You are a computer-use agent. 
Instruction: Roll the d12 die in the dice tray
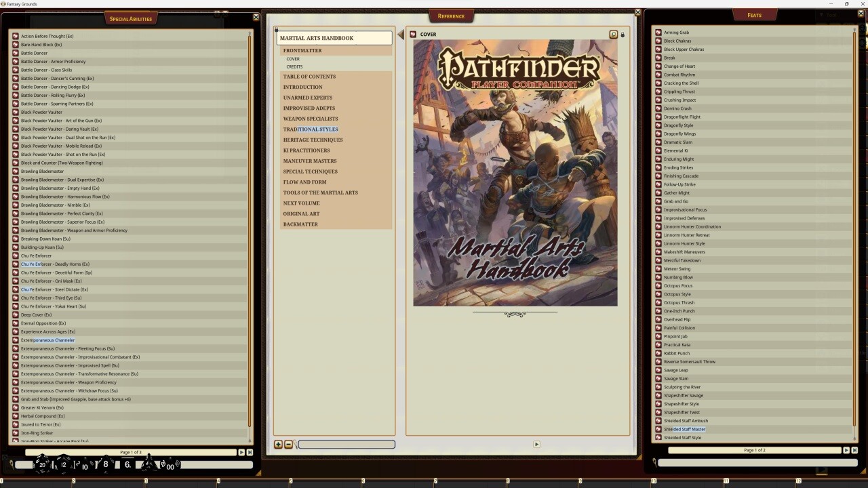63,464
